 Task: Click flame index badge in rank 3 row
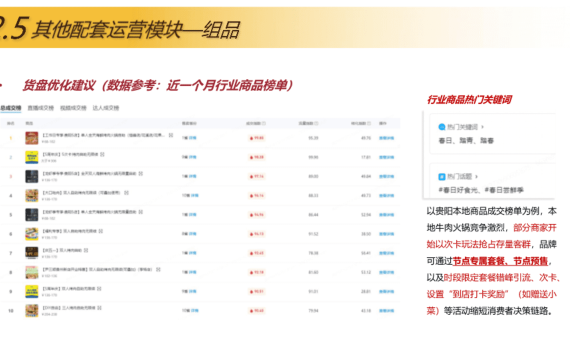[257, 176]
